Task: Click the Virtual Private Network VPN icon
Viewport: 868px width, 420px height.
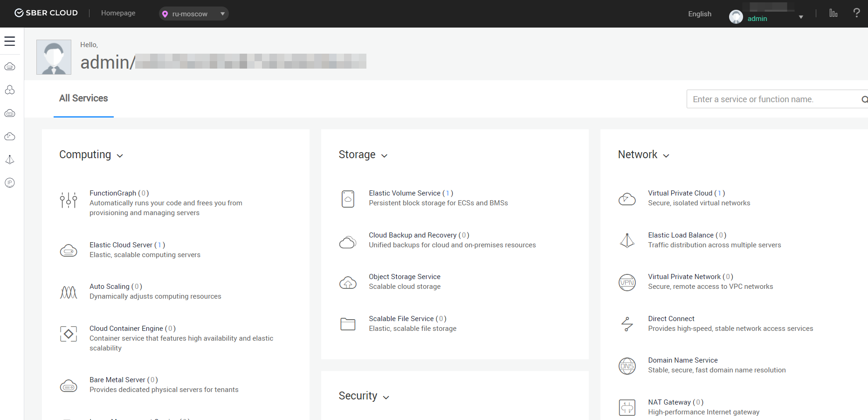Action: tap(627, 282)
